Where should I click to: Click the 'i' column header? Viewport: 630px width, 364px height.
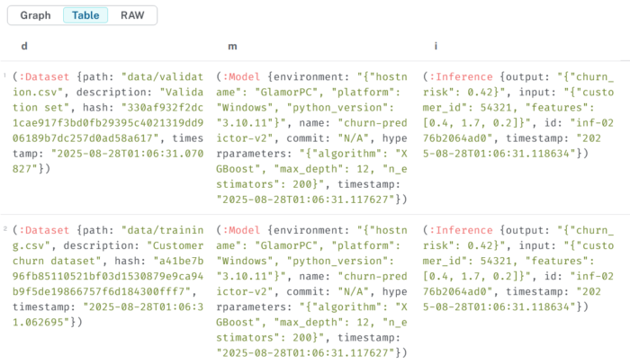pyautogui.click(x=436, y=45)
